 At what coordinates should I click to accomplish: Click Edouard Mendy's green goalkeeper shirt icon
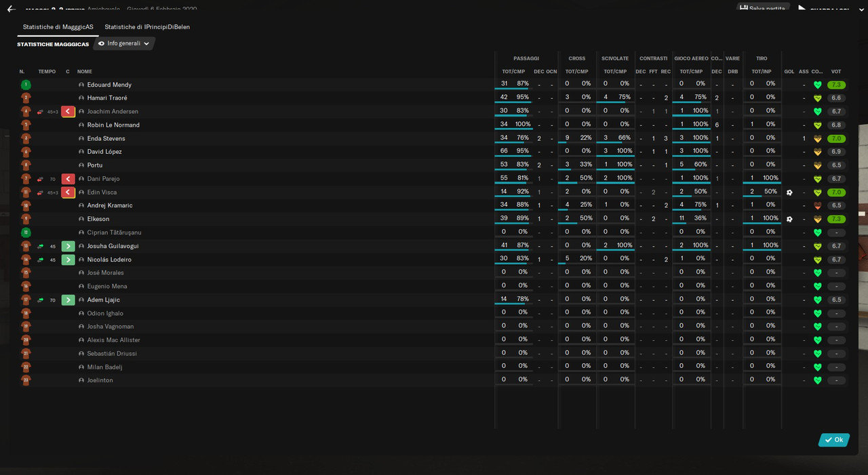pos(26,85)
